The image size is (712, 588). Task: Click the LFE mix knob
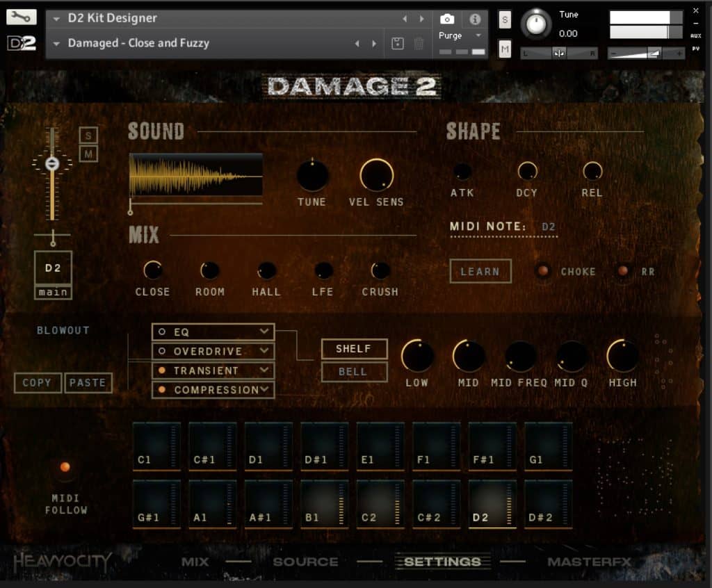(323, 270)
